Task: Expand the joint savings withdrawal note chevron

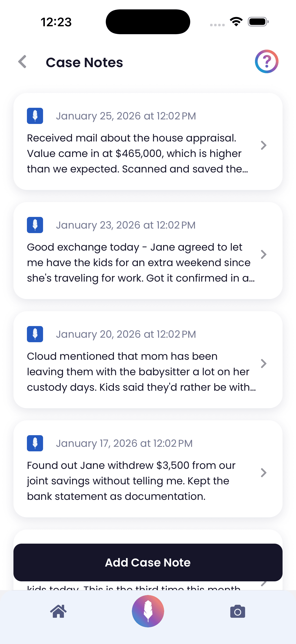Action: 263,473
